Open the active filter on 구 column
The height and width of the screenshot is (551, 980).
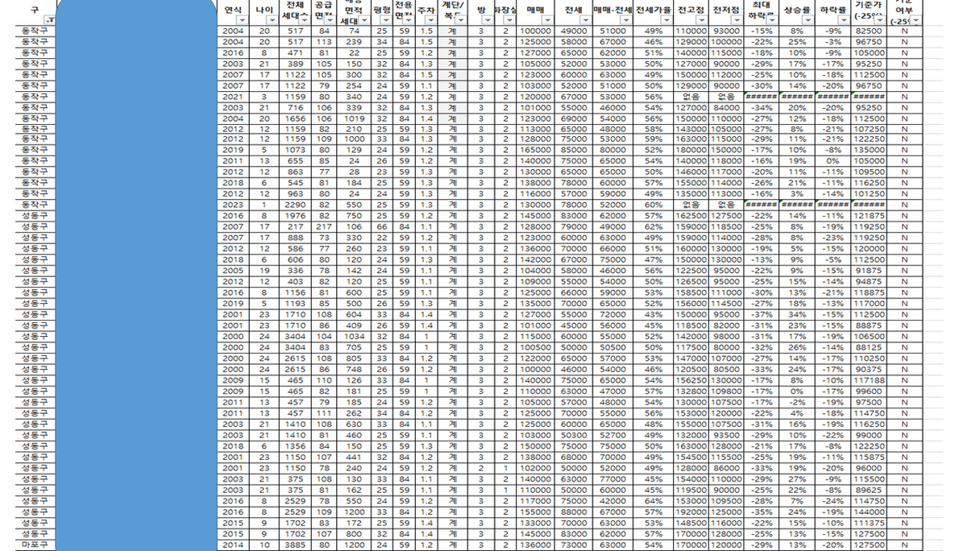[x=50, y=20]
